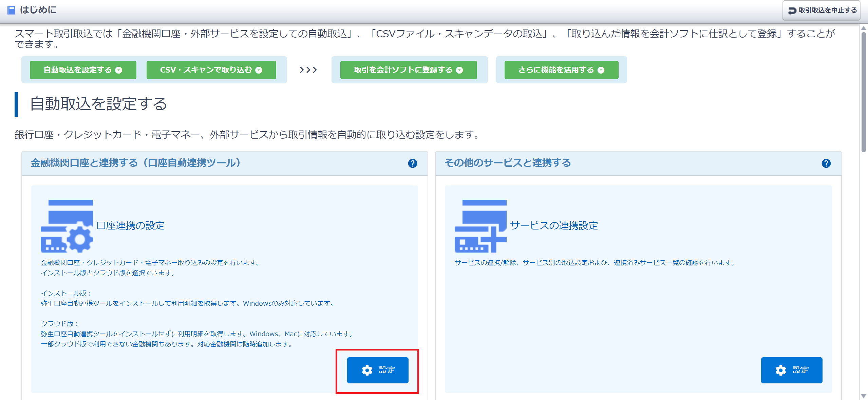Screen dimensions: 868x400
Task: Open help for その他のサービスと連携する
Action: point(826,163)
